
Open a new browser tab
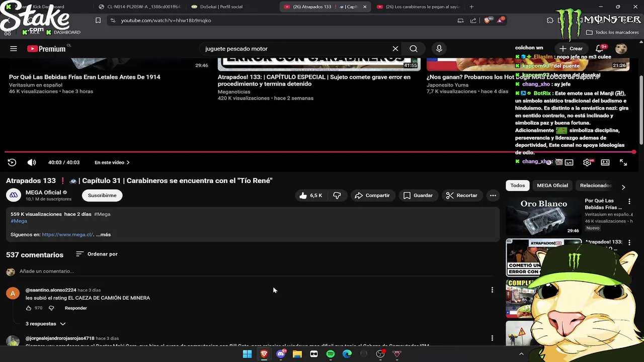[x=471, y=7]
